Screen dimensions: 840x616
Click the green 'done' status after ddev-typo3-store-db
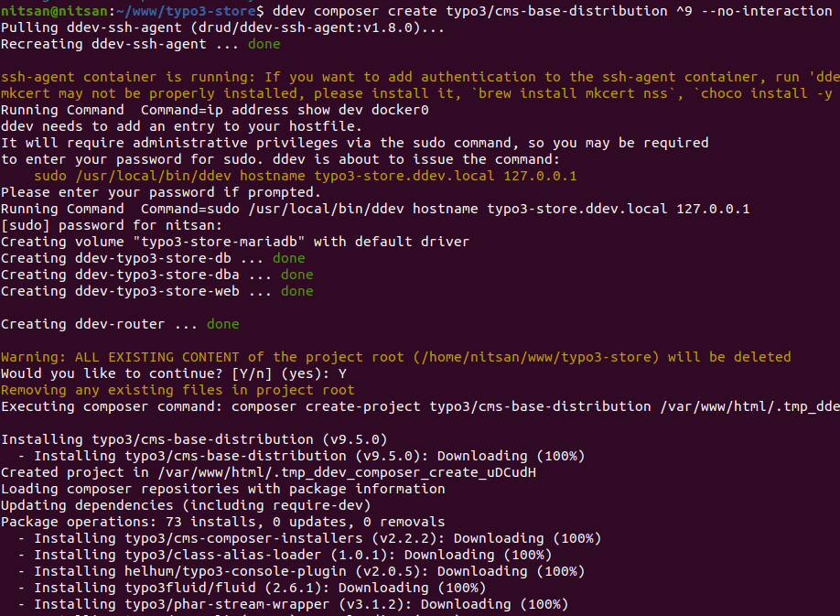[x=289, y=258]
